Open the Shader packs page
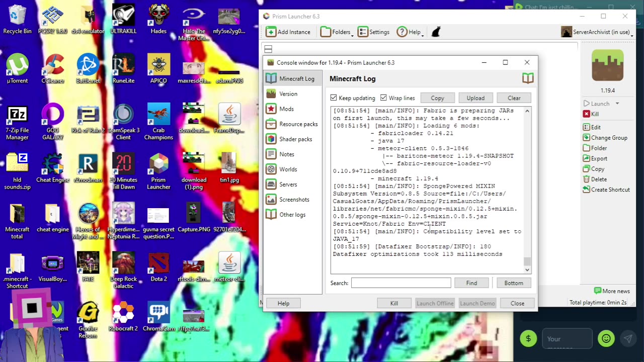644x362 pixels. 292,139
